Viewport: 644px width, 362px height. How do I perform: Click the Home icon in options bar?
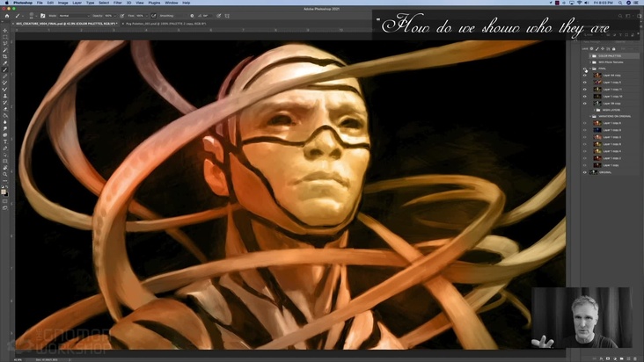[7, 15]
